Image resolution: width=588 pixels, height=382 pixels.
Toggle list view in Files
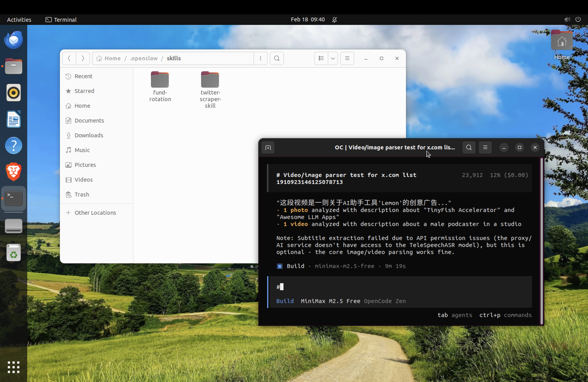coord(321,58)
